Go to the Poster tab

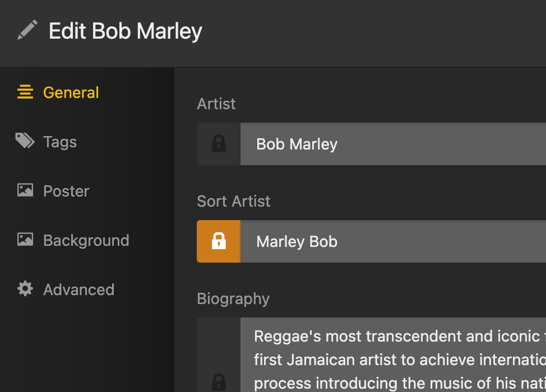[66, 191]
